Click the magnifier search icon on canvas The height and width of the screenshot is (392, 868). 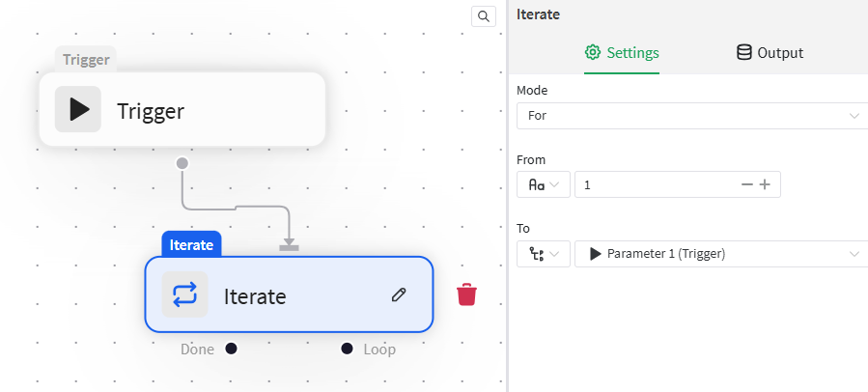(484, 16)
